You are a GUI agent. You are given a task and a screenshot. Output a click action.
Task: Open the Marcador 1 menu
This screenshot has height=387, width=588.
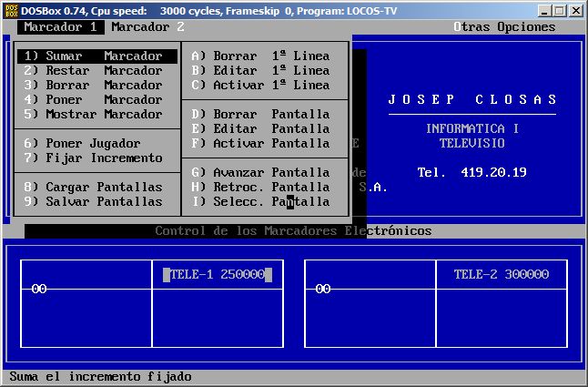(59, 26)
